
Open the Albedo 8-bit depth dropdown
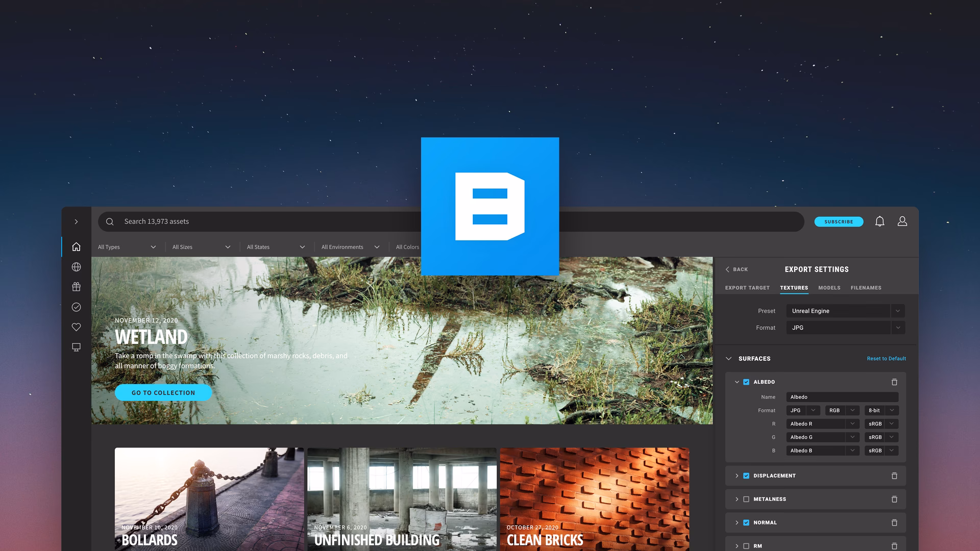click(x=881, y=411)
